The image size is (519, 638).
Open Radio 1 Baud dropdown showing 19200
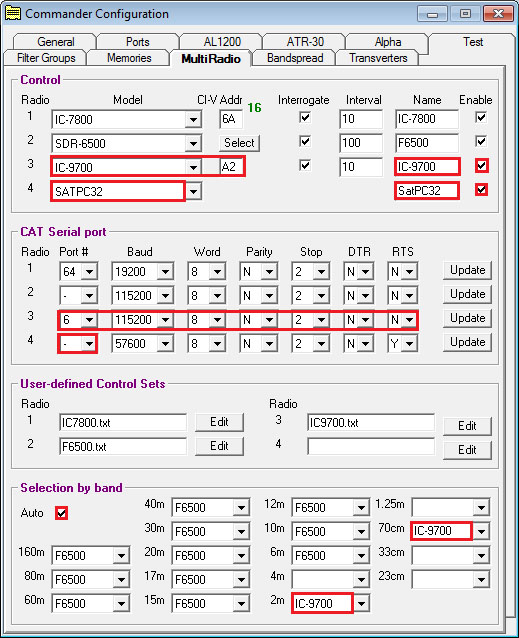tap(165, 271)
